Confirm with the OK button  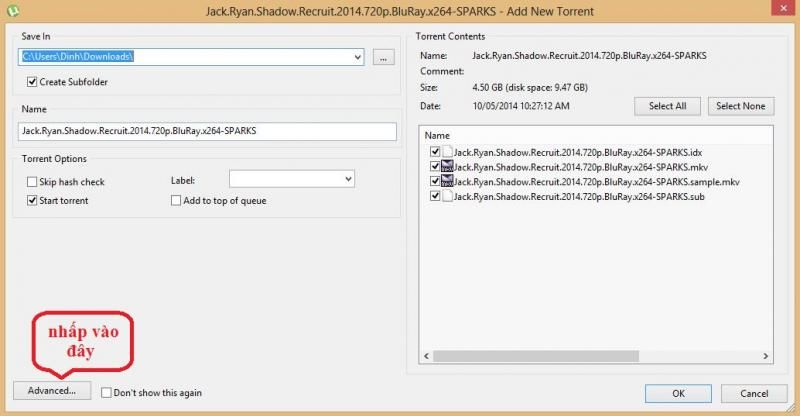(678, 394)
